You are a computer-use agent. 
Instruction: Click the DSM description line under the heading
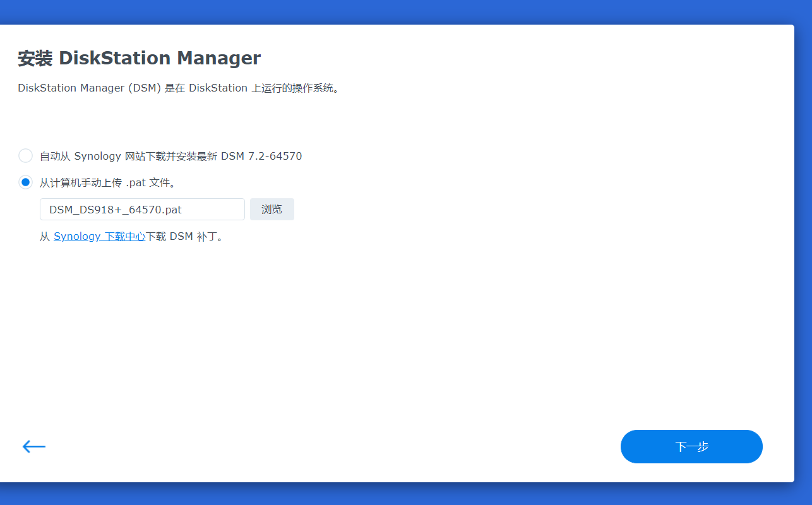(179, 88)
